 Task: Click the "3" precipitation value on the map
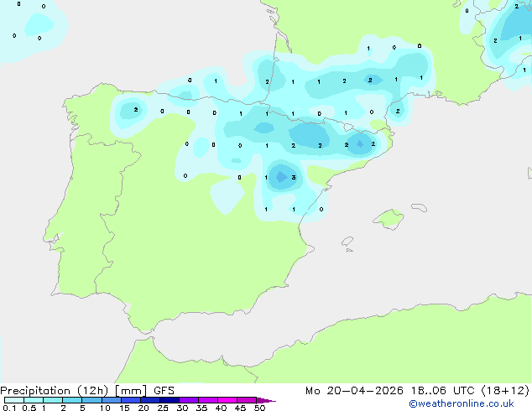click(294, 177)
